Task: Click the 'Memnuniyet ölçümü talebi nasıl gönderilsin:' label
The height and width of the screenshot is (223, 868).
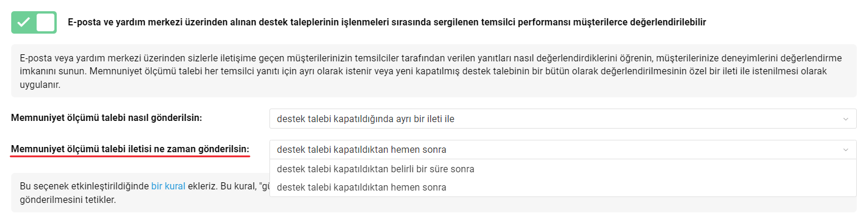Action: point(107,117)
